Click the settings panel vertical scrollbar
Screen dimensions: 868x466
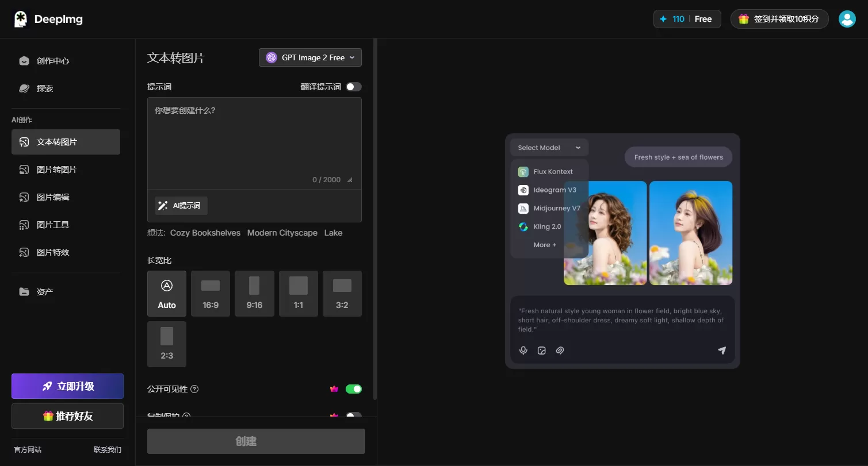click(x=376, y=218)
